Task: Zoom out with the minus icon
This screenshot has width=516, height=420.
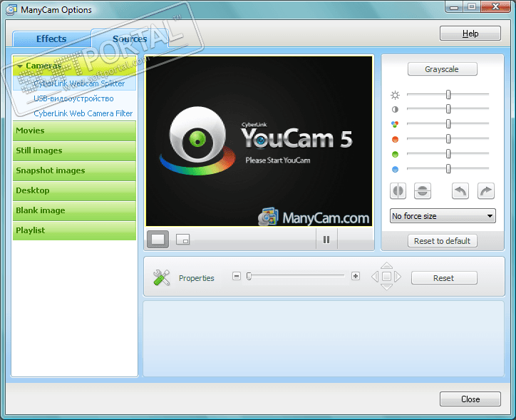Action: click(237, 276)
